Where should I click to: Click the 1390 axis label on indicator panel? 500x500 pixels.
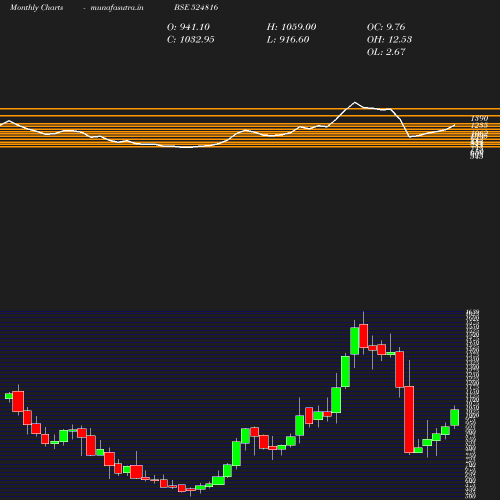[479, 118]
